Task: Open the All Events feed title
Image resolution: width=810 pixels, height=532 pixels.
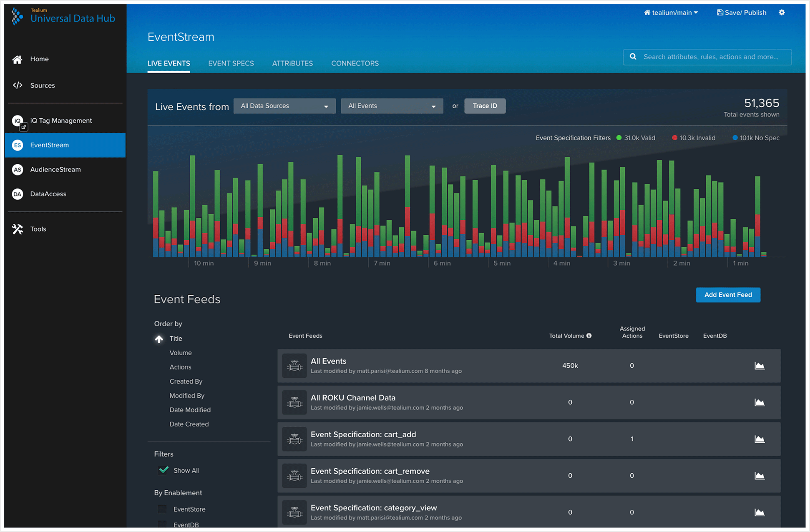Action: (328, 361)
